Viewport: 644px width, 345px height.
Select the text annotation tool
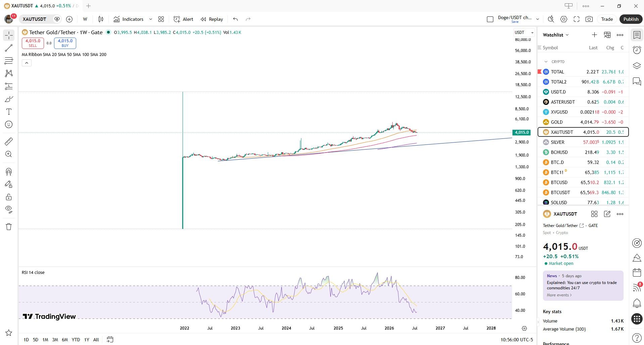tap(9, 112)
